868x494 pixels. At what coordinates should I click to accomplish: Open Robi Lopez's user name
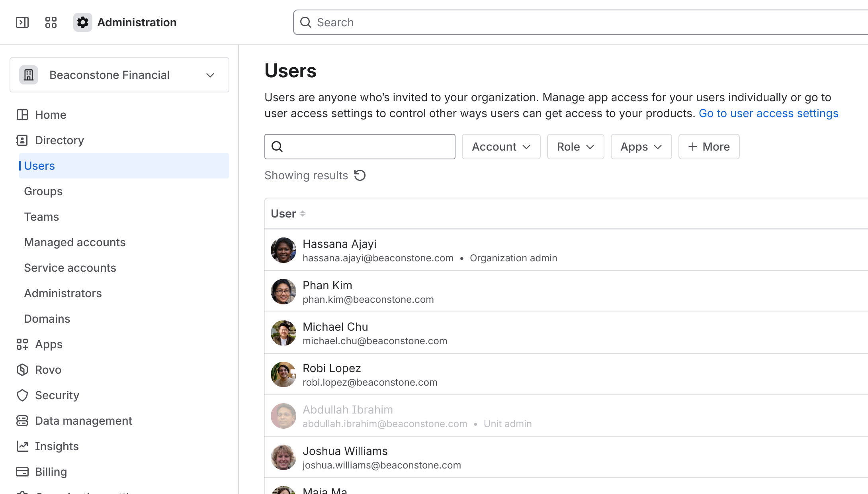(x=332, y=368)
